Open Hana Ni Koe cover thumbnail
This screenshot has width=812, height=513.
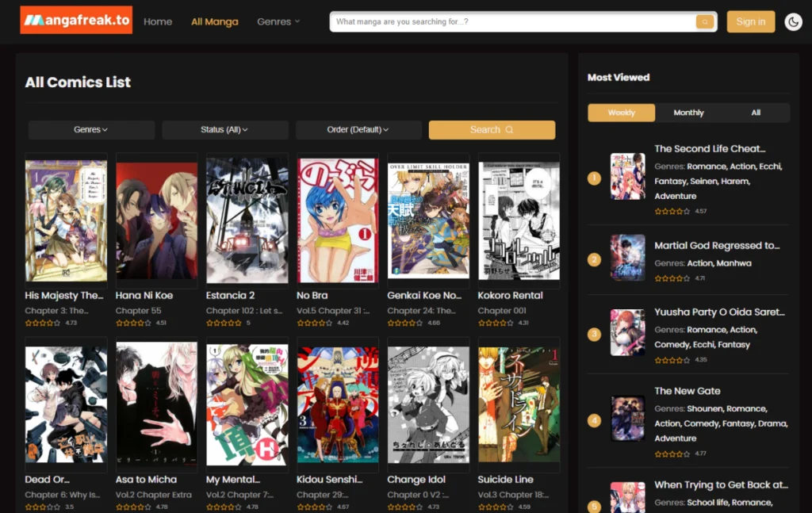tap(156, 220)
